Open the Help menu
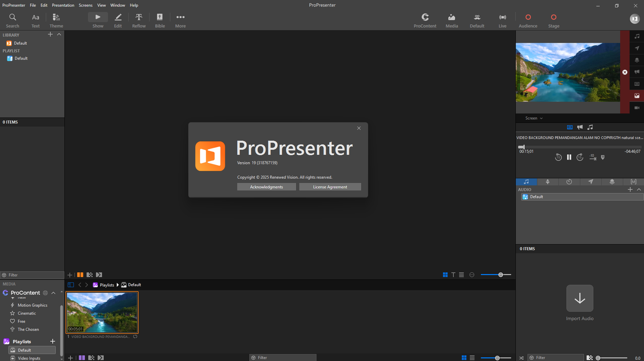The image size is (644, 361). (134, 5)
